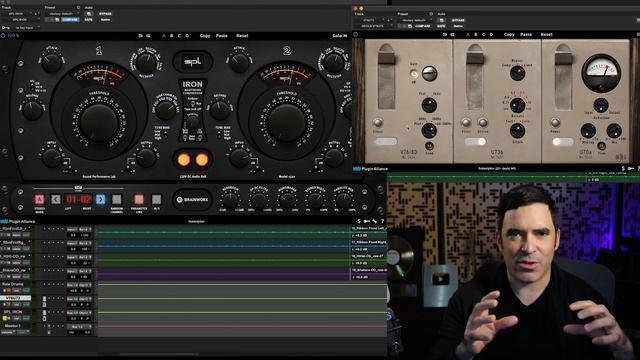The height and width of the screenshot is (360, 640).
Task: Click the Headroom knob on the bottom strip
Action: pos(230,200)
